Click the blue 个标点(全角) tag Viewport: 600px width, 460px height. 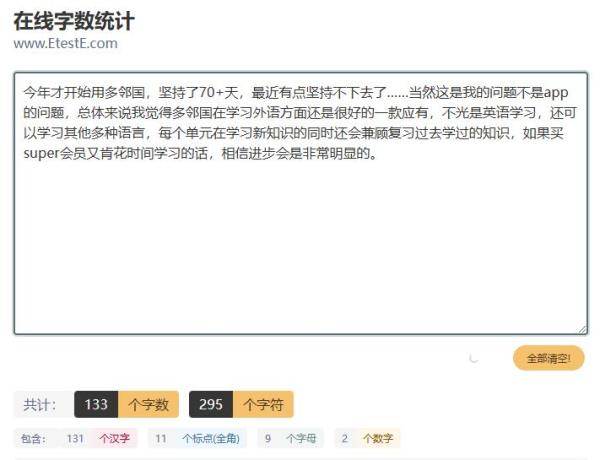click(x=211, y=438)
